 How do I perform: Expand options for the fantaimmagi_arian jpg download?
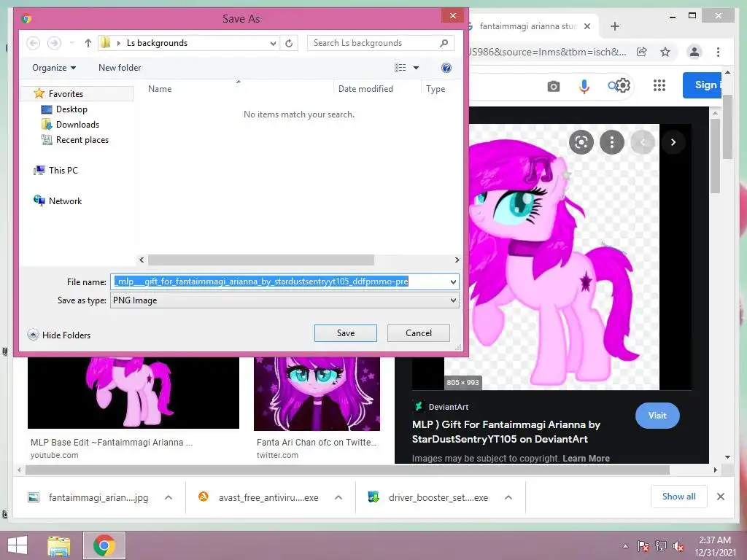point(169,497)
